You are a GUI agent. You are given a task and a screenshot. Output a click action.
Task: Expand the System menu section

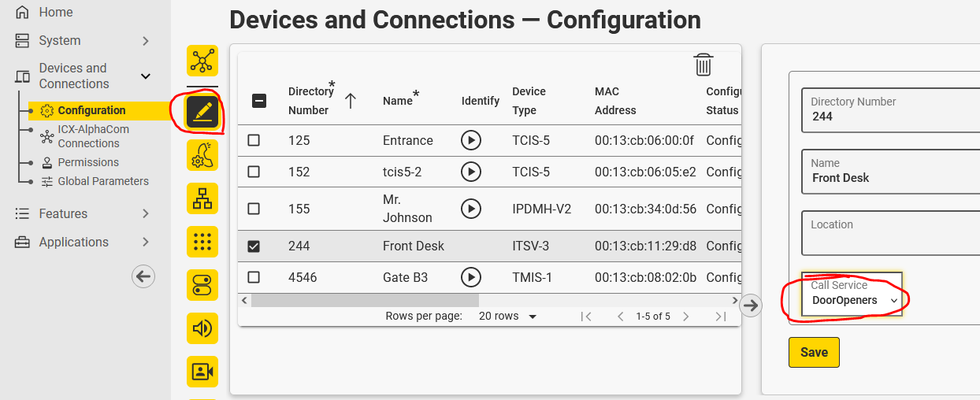tap(83, 41)
